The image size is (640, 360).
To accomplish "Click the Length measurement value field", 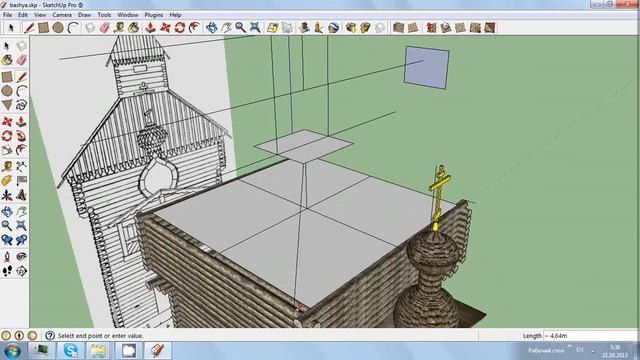I will point(590,336).
